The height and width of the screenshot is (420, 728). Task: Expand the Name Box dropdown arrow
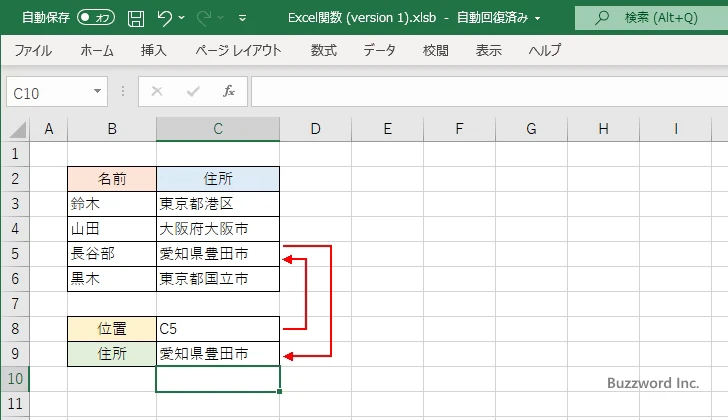(x=97, y=91)
